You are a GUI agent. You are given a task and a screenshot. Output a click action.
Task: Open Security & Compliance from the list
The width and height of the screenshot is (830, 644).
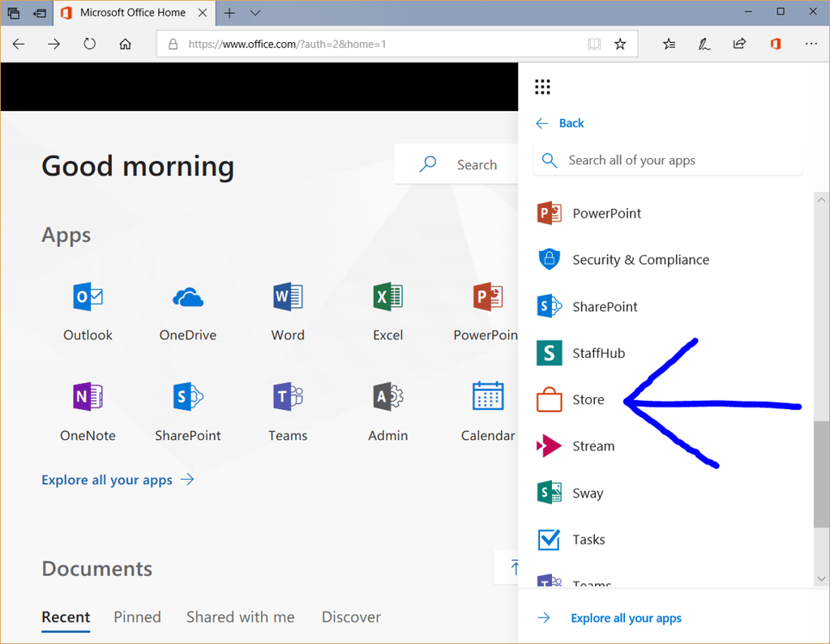pos(622,260)
